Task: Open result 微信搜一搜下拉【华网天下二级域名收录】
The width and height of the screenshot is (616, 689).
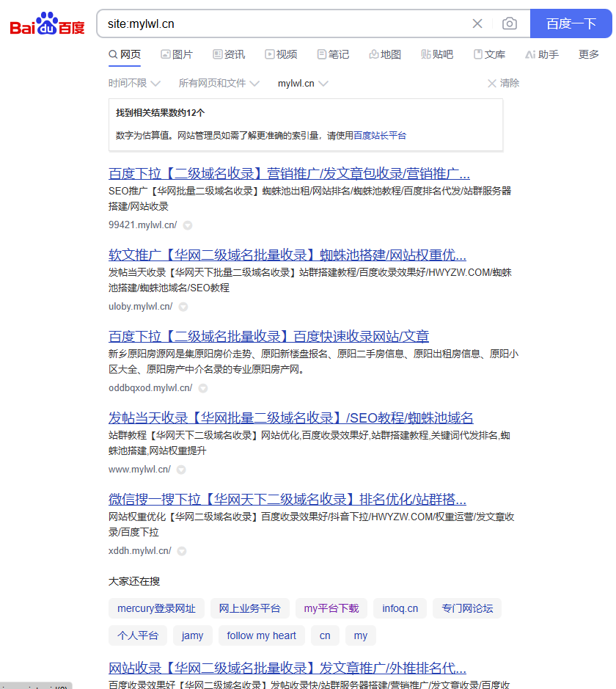Action: tap(287, 499)
